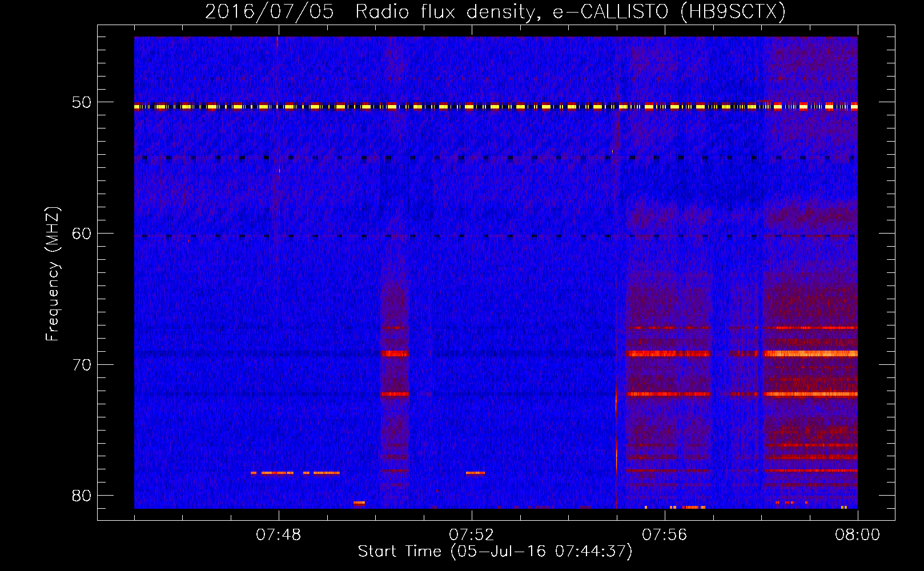Click the 08:00 time tick label
Viewport: 924px width, 571px height.
coord(858,535)
